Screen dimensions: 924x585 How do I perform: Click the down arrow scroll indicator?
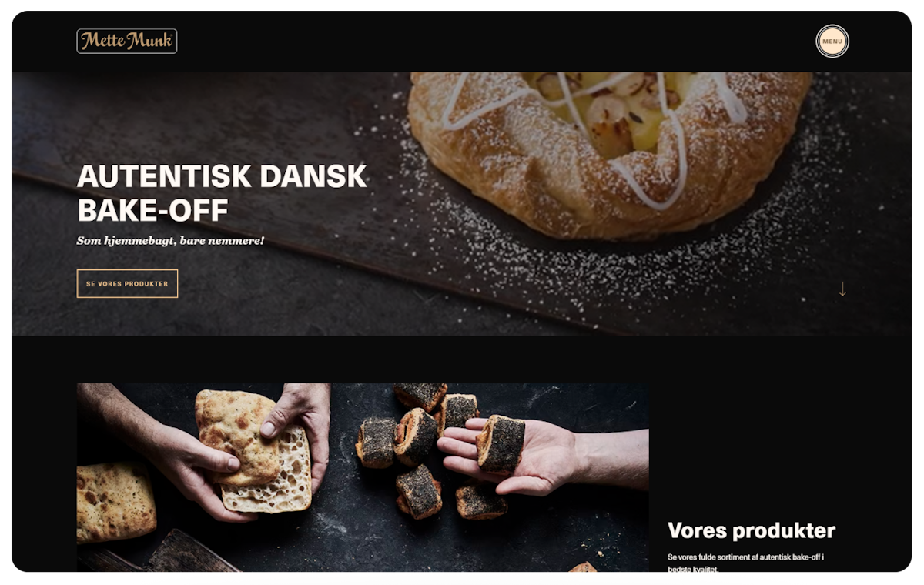pos(842,289)
